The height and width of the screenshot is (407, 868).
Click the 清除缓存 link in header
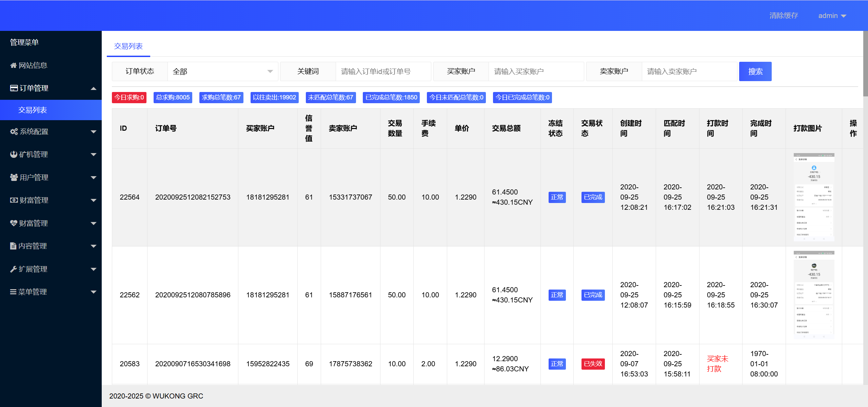(784, 16)
